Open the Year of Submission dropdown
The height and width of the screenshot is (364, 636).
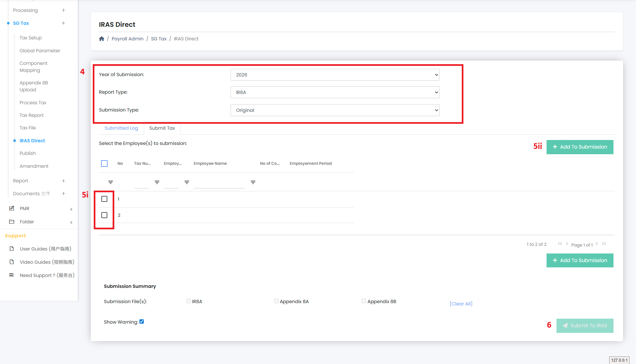(x=335, y=75)
